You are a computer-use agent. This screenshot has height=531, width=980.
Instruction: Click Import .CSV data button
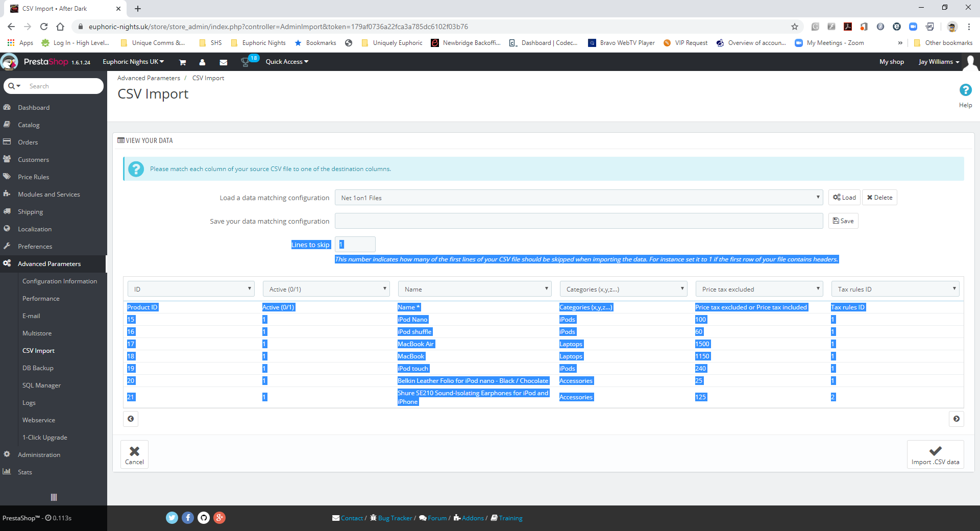[x=935, y=454]
